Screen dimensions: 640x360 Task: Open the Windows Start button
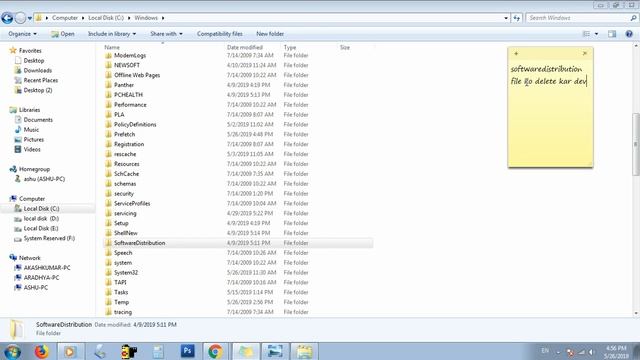(12, 351)
